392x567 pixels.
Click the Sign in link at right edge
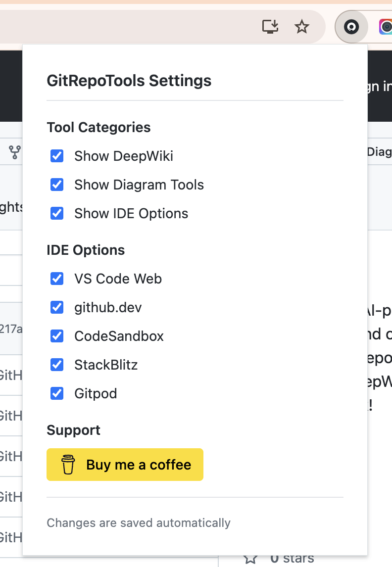tap(380, 86)
